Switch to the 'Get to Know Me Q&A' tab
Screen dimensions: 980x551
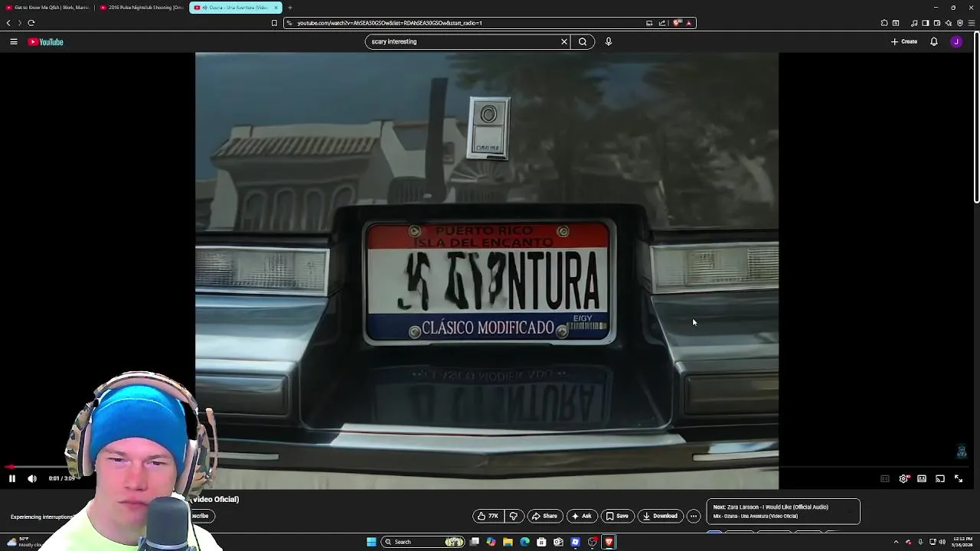coord(48,8)
